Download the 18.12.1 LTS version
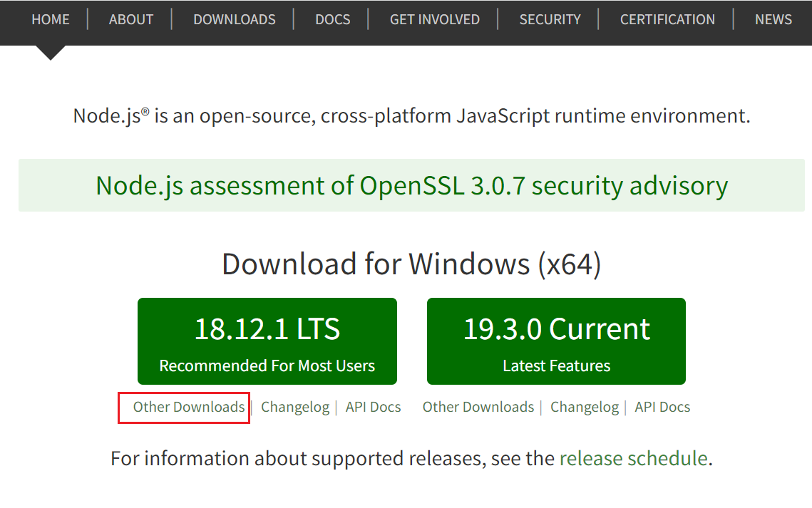Image resolution: width=812 pixels, height=508 pixels. click(x=267, y=341)
